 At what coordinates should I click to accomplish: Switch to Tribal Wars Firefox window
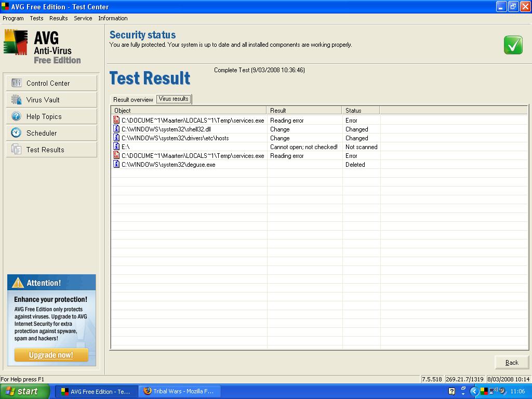pyautogui.click(x=181, y=392)
